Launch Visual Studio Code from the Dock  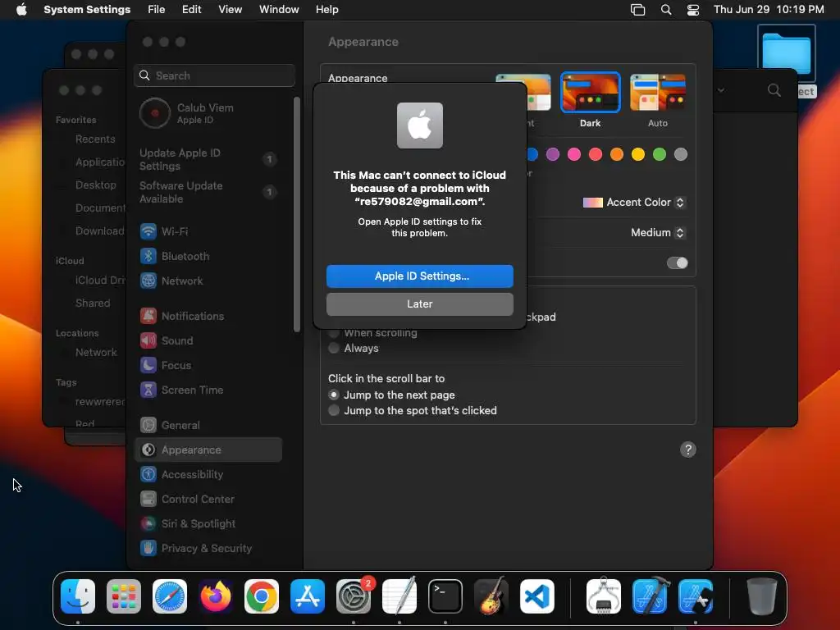point(536,596)
